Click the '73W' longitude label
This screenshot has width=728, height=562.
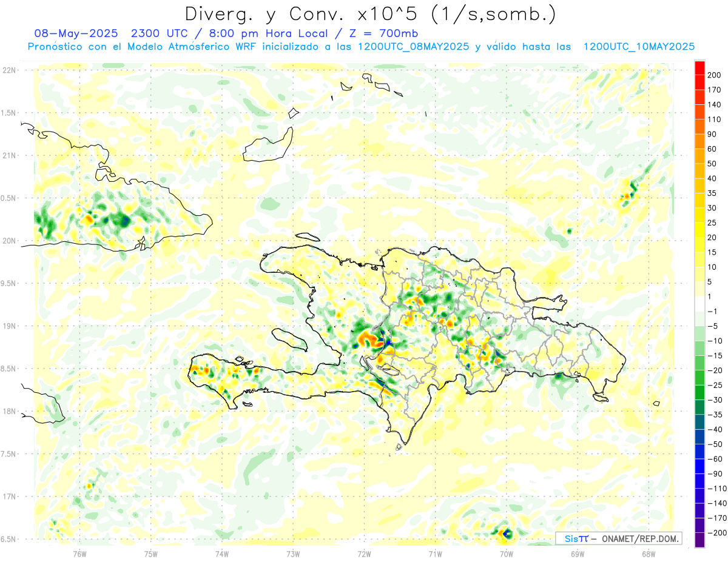point(293,554)
